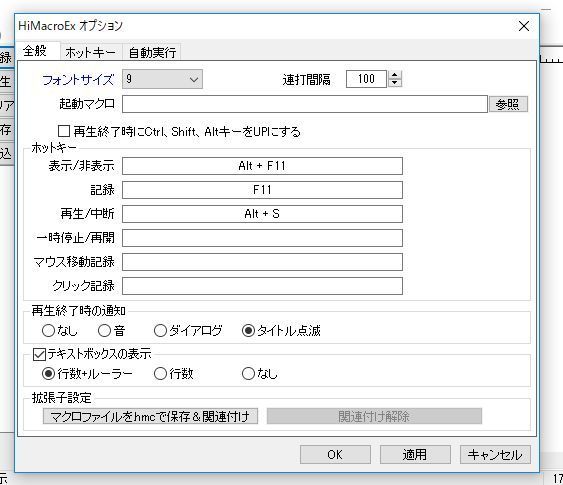Click the 連打間隔 value field
Image resolution: width=563 pixels, height=485 pixels.
366,79
